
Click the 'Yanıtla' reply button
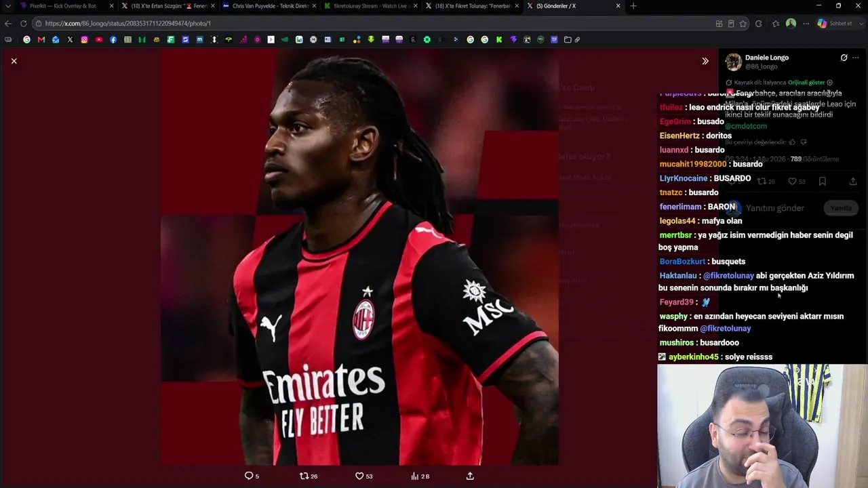pos(841,208)
